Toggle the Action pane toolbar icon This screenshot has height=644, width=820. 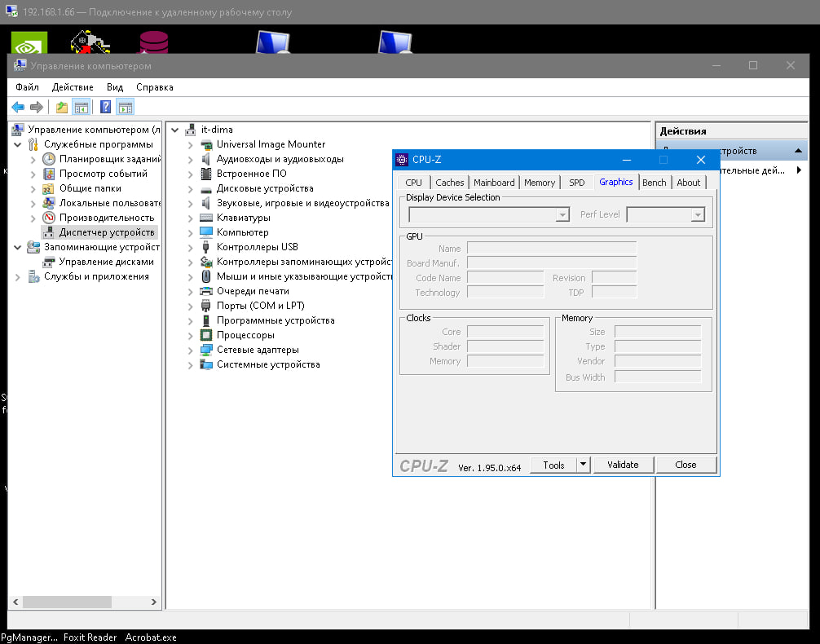pos(125,108)
